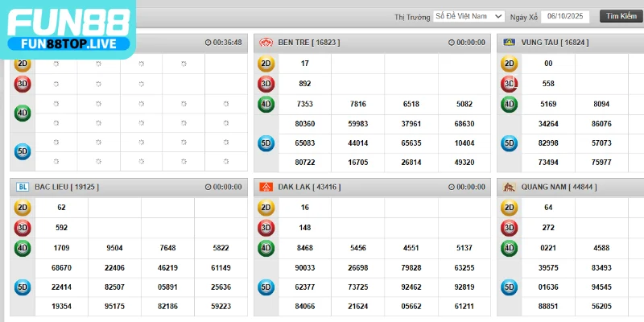
Task: Click Ben Tre 3D result 892
Action: click(305, 84)
